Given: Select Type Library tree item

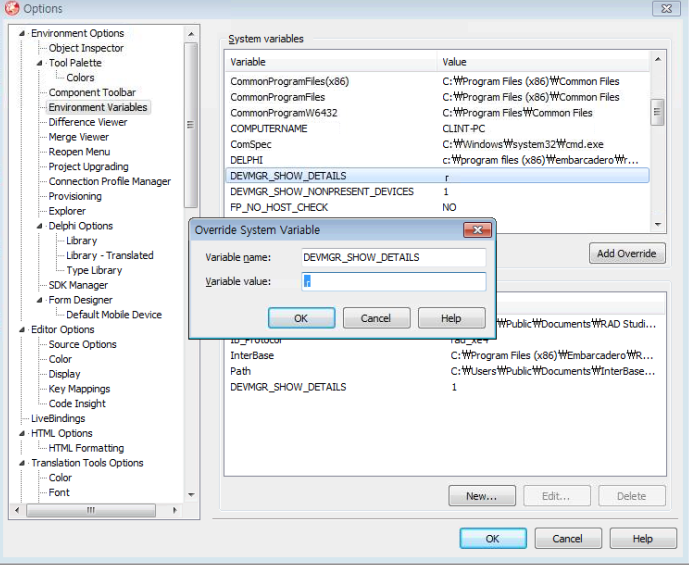Looking at the screenshot, I should point(94,270).
